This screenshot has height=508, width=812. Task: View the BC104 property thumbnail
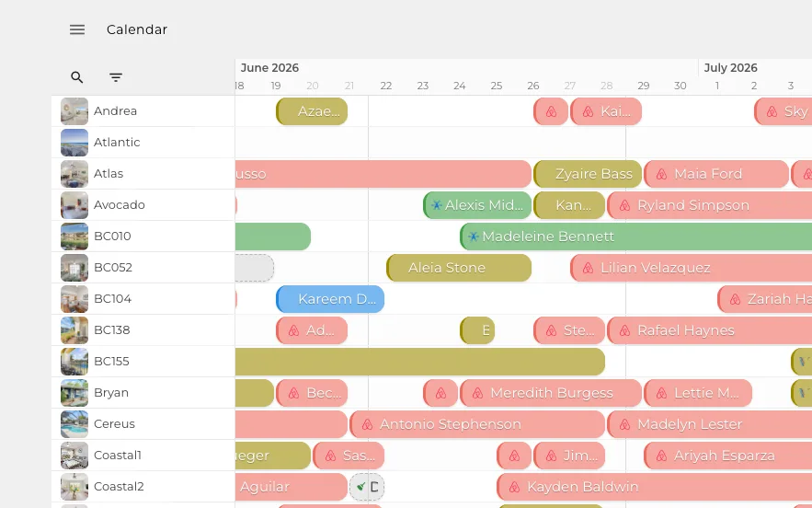[74, 299]
